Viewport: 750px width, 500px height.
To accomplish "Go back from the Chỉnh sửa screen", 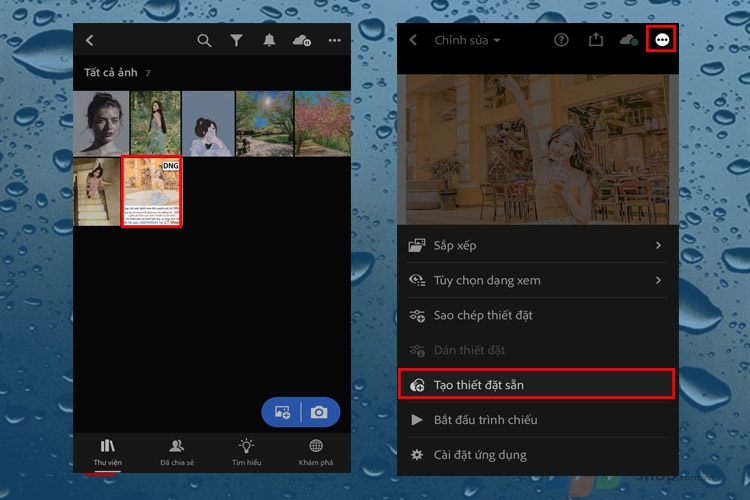I will pyautogui.click(x=413, y=40).
